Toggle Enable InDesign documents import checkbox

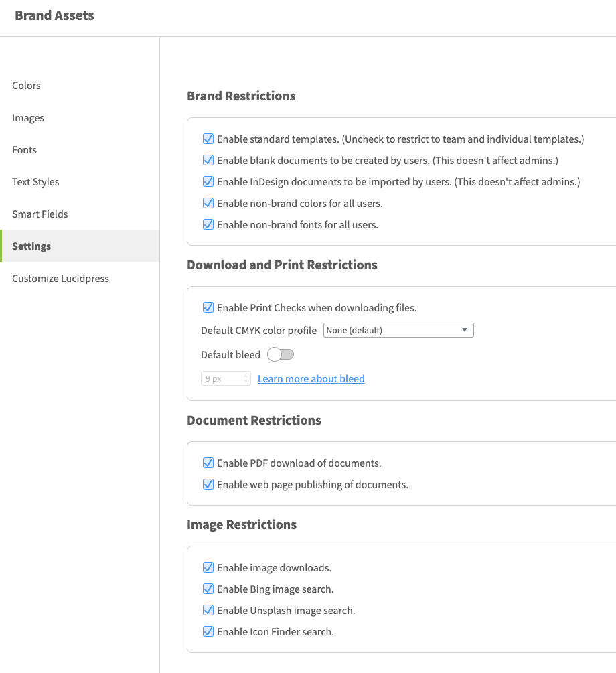(x=208, y=181)
